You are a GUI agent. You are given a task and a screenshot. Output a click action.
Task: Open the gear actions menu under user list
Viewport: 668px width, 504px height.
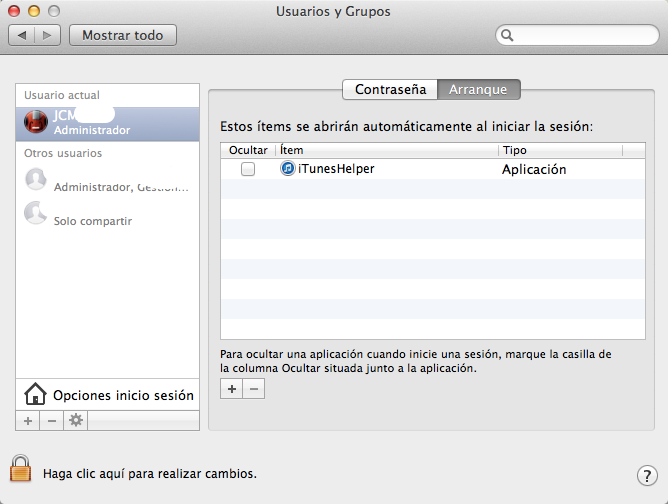coord(75,421)
